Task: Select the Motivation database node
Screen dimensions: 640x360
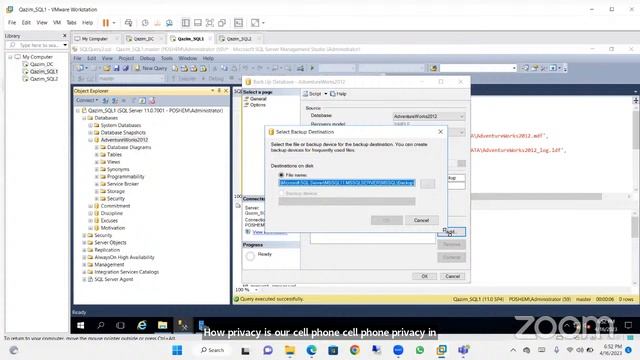Action: pyautogui.click(x=113, y=228)
